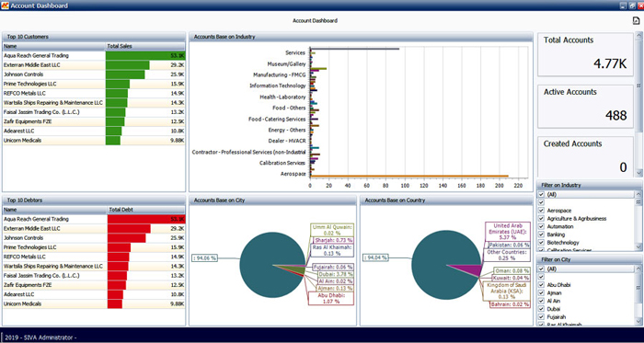This screenshot has height=343, width=644.
Task: Toggle the Dubai city checkbox
Action: click(x=541, y=309)
